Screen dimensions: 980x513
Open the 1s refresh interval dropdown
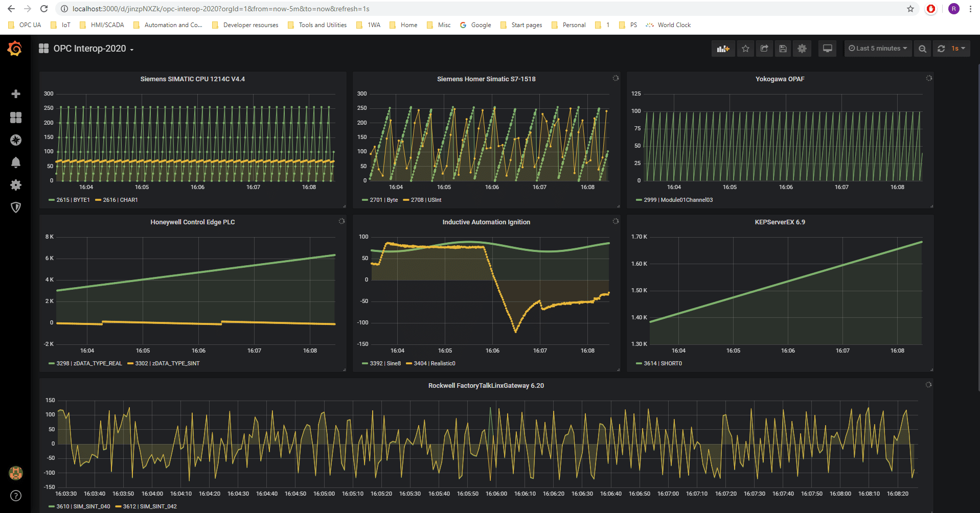click(958, 49)
